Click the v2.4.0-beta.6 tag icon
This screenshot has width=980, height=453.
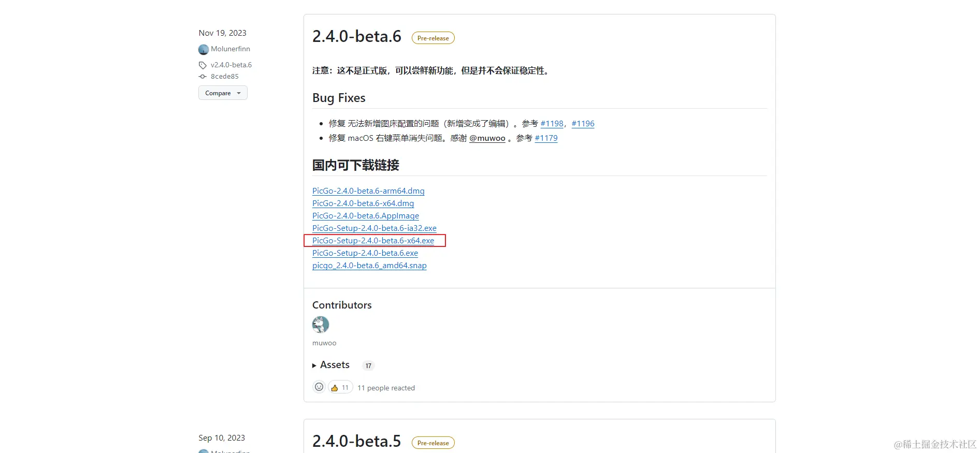coord(203,65)
